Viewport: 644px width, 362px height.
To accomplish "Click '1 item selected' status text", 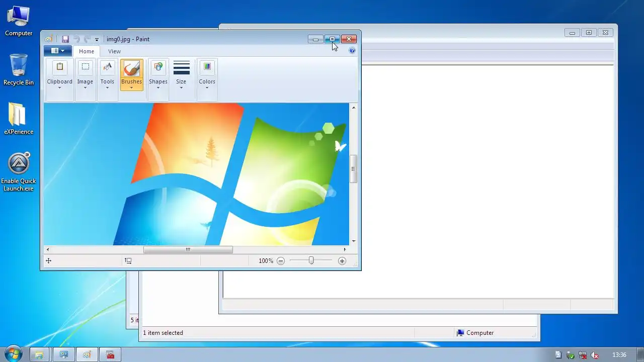I will pos(163,333).
